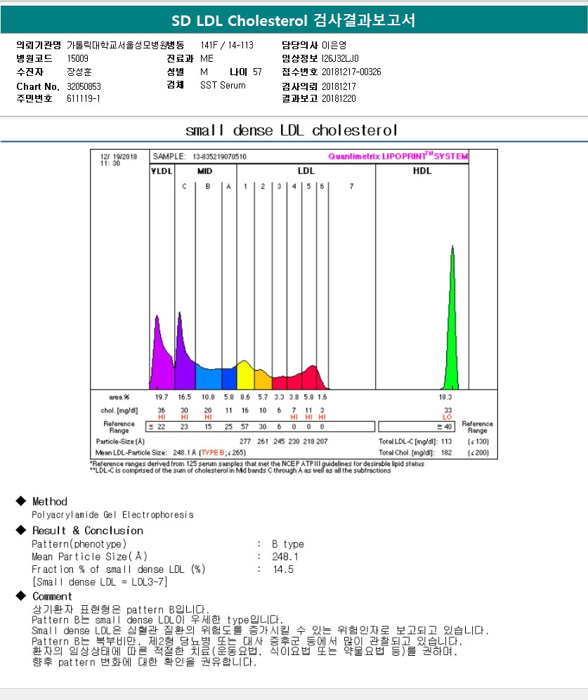588x700 pixels.
Task: Select the department value 'ME'
Action: click(x=207, y=58)
